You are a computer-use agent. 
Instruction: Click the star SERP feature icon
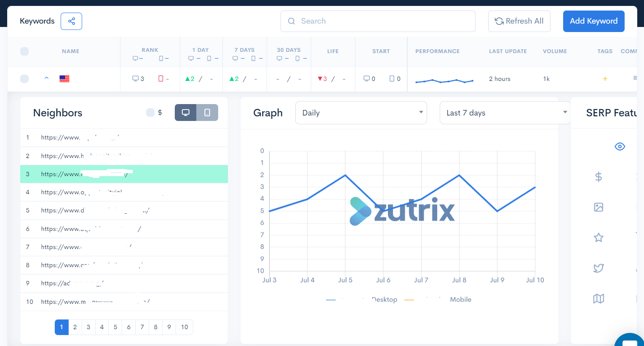pos(599,238)
